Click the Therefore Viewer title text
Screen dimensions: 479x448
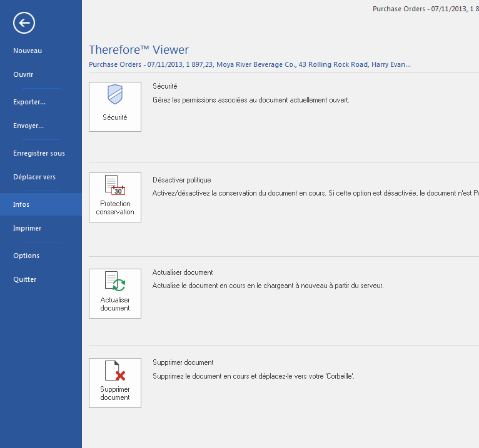[x=139, y=50]
